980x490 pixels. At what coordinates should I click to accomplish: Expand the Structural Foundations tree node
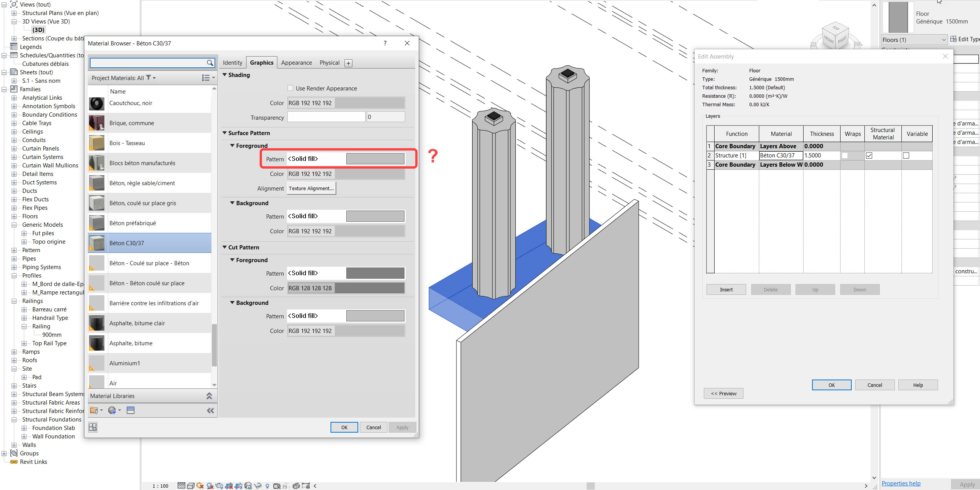pos(14,419)
